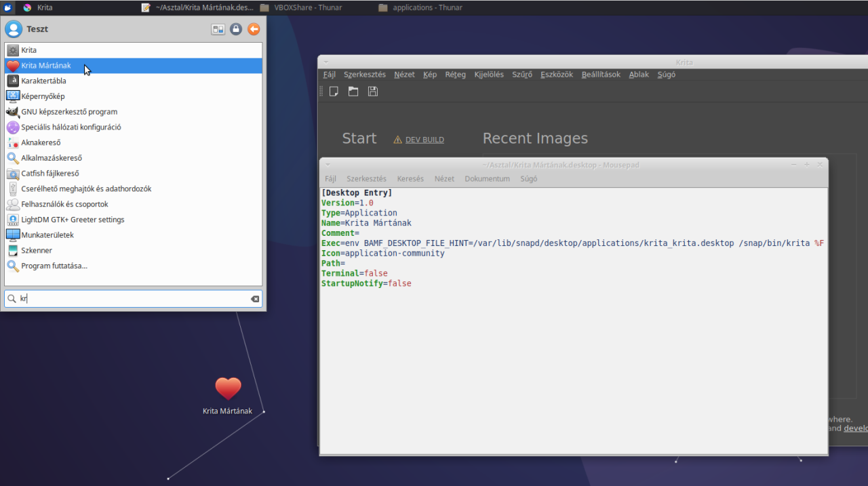Open the Fájl menu in Mousepad
The width and height of the screenshot is (868, 486).
331,179
